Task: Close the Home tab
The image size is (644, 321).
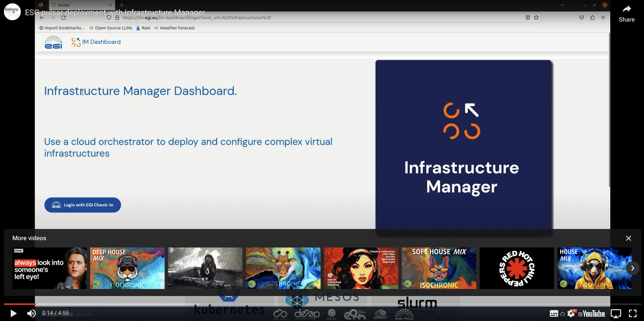Action: pos(110,5)
